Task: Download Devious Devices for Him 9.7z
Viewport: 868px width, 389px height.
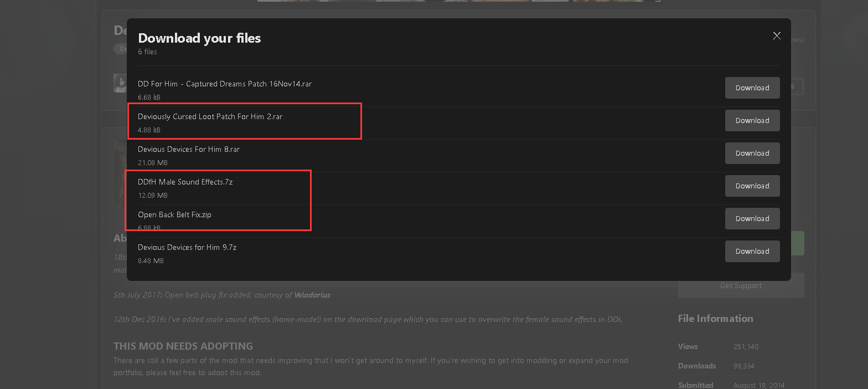Action: 752,251
